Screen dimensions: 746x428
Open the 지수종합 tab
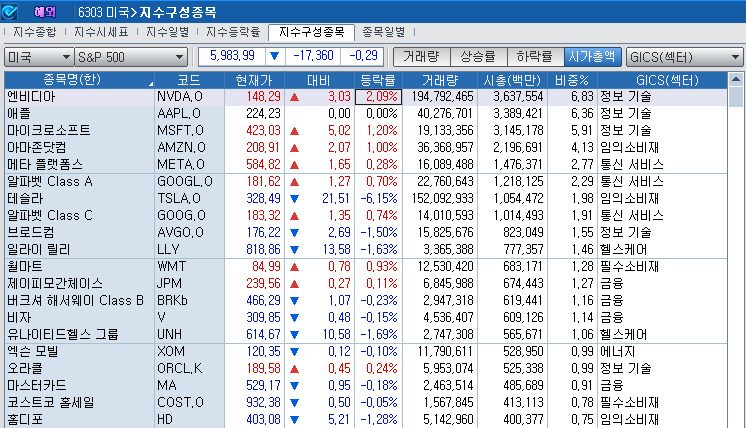[x=34, y=32]
